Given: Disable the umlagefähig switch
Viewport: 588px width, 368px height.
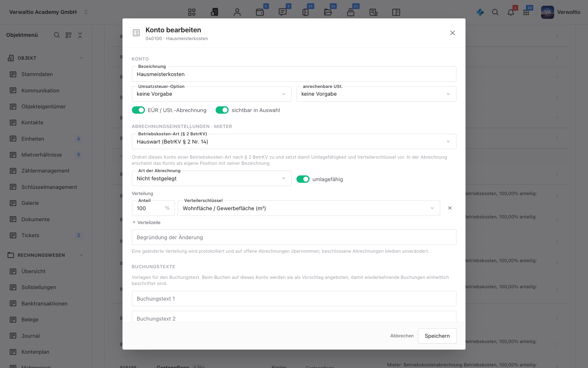Looking at the screenshot, I should click(x=303, y=179).
